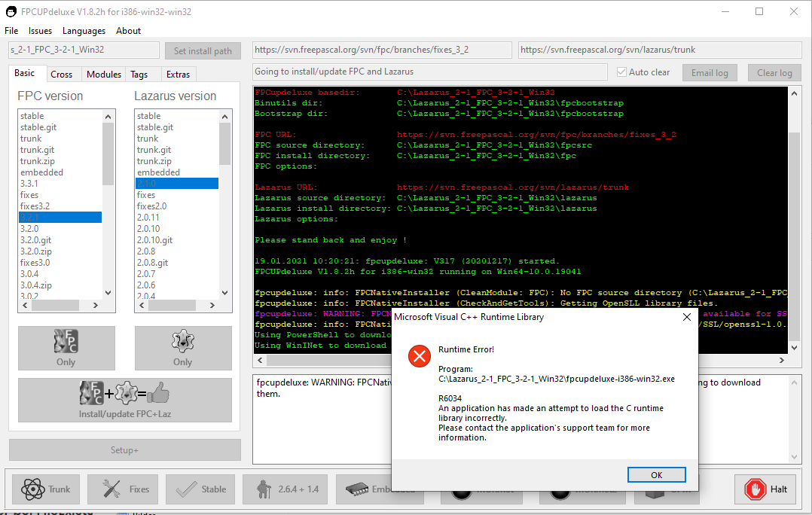Launch the Trunk quick-install button

(x=46, y=489)
